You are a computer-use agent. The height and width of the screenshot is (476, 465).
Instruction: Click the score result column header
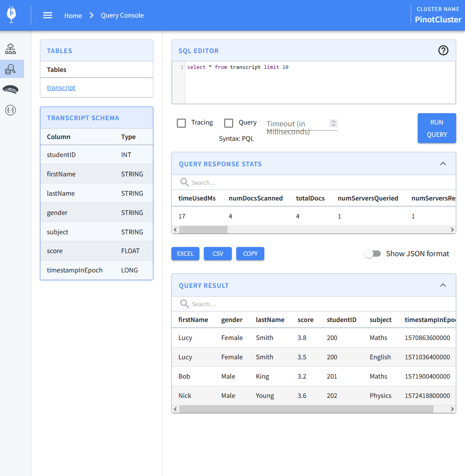(305, 320)
